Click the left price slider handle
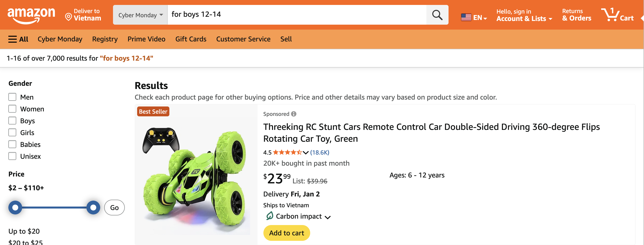The height and width of the screenshot is (245, 644). click(15, 207)
